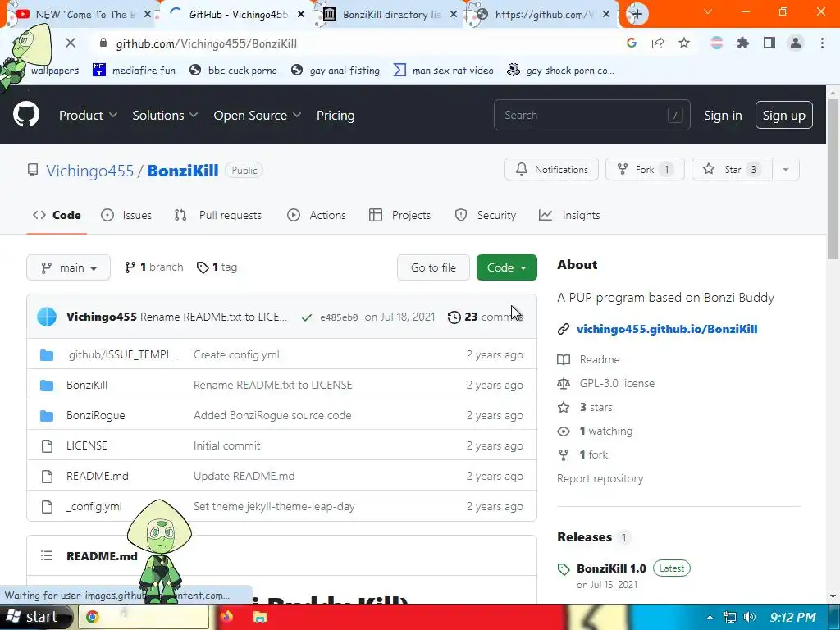840x630 pixels.
Task: Switch to the NEW "Come To The" YouTube tab
Action: coord(80,15)
